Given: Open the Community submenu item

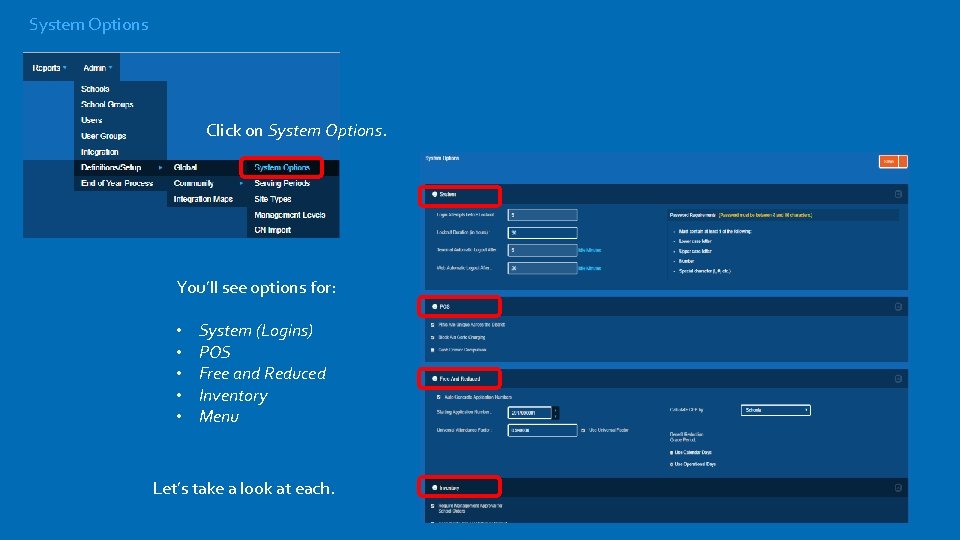Looking at the screenshot, I should [x=193, y=183].
